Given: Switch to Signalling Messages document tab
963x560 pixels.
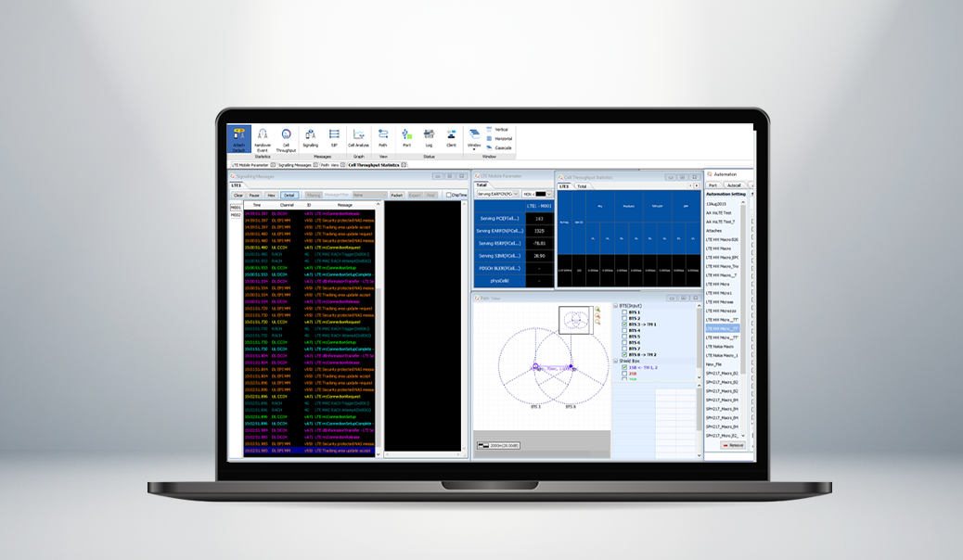Looking at the screenshot, I should coord(295,164).
